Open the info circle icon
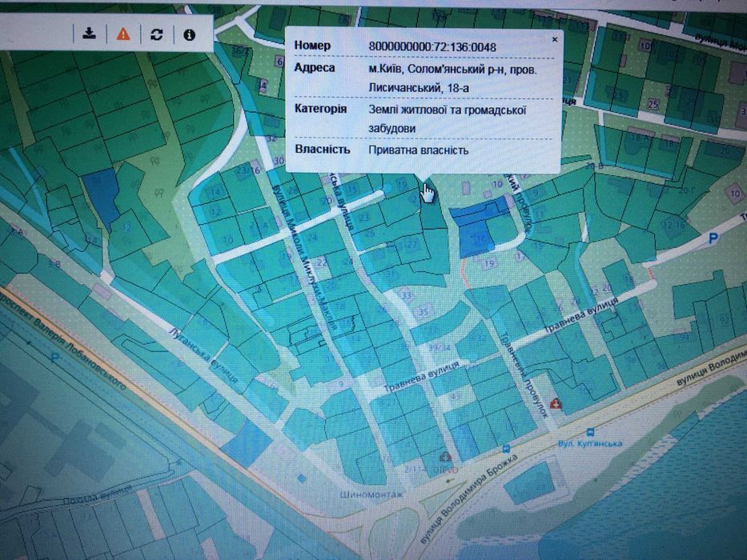Viewport: 747px width, 560px height. click(x=189, y=34)
